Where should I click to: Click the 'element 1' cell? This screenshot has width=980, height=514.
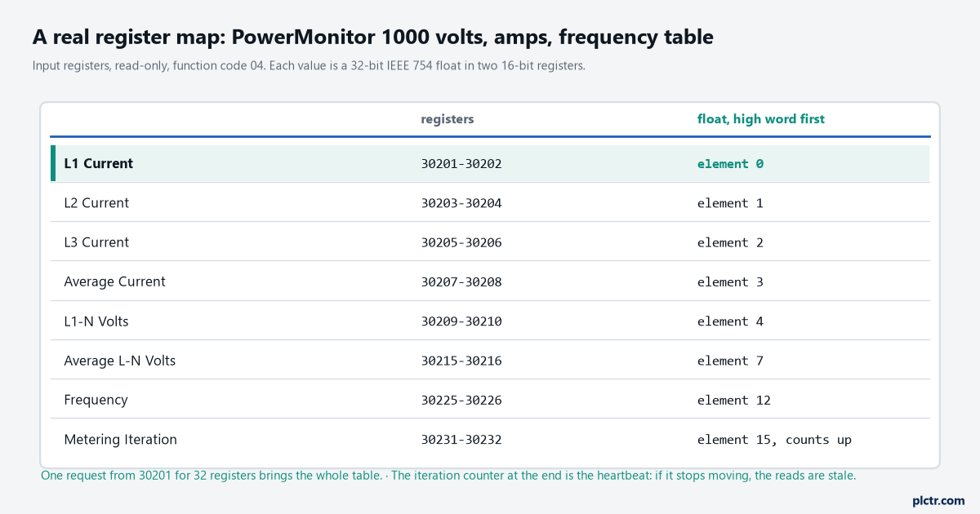730,203
